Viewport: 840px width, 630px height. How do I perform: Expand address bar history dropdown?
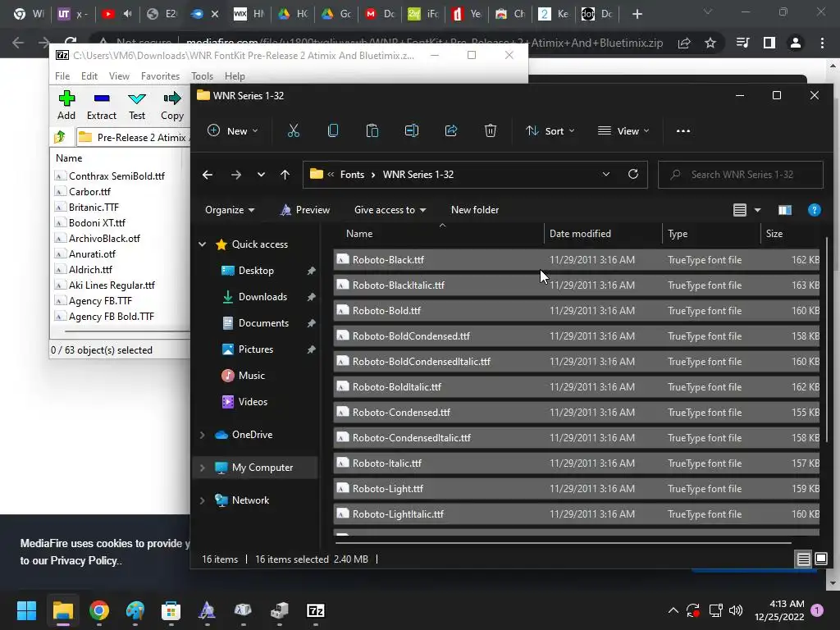[x=606, y=174]
